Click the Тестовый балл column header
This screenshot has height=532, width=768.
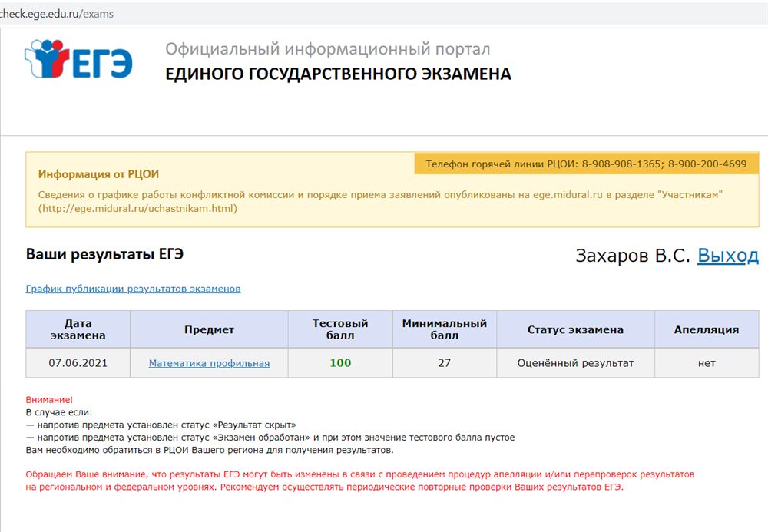tap(340, 329)
